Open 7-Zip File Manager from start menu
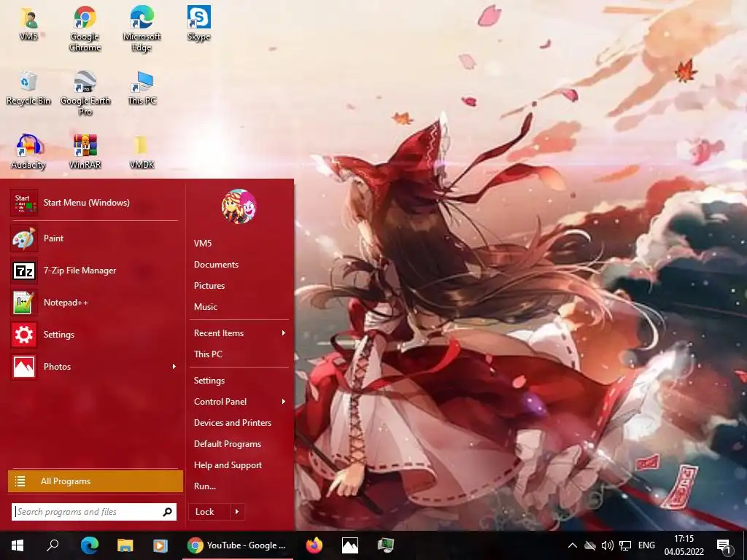 (94, 271)
